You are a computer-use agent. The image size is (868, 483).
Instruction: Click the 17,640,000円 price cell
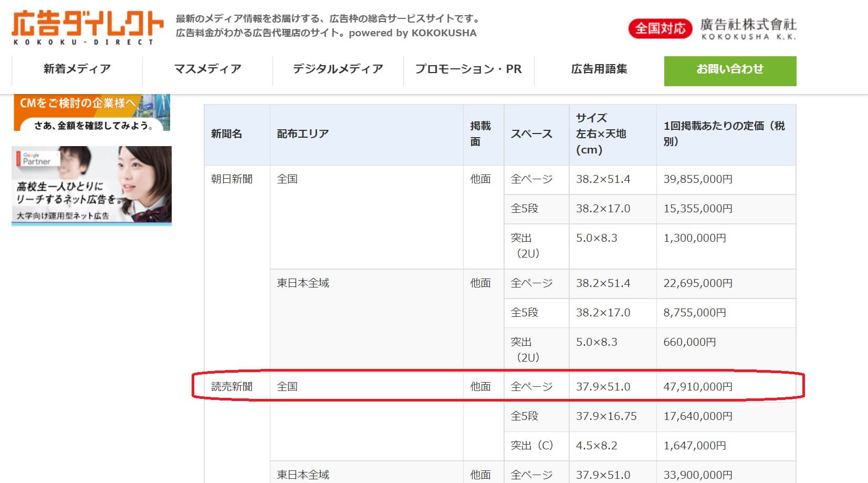[x=726, y=417]
